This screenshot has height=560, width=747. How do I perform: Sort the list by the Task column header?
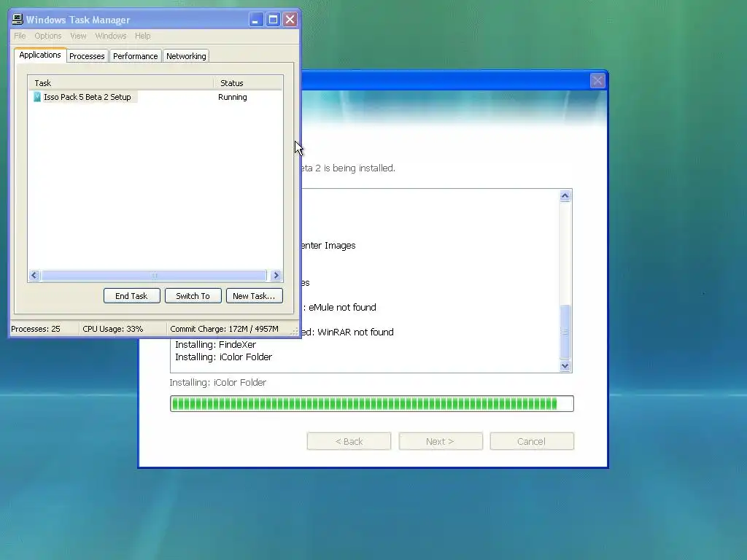120,83
